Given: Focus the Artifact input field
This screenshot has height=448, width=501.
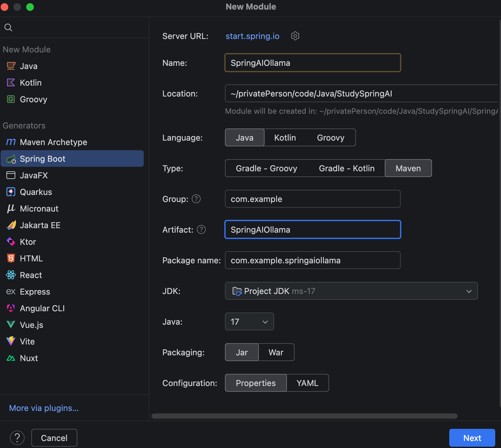Looking at the screenshot, I should pos(313,229).
